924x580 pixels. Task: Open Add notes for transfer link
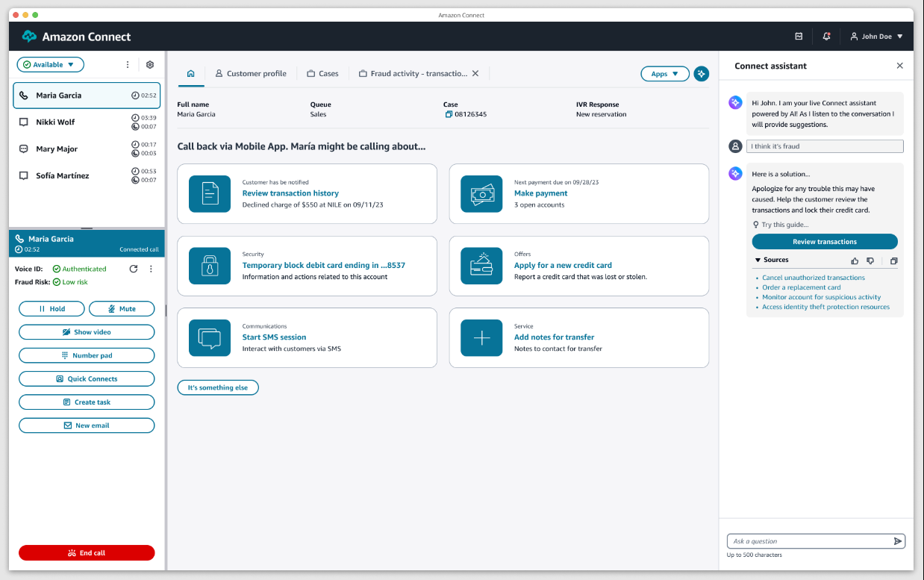coord(554,337)
